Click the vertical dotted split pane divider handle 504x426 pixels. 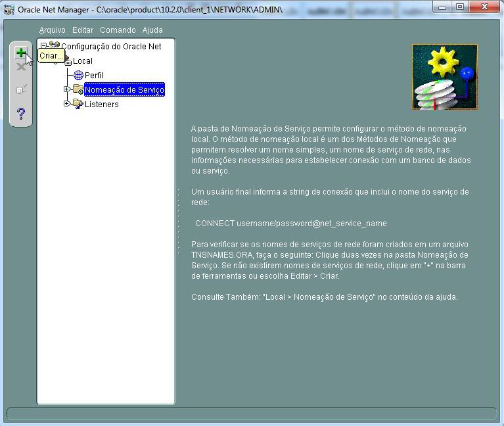pyautogui.click(x=179, y=222)
